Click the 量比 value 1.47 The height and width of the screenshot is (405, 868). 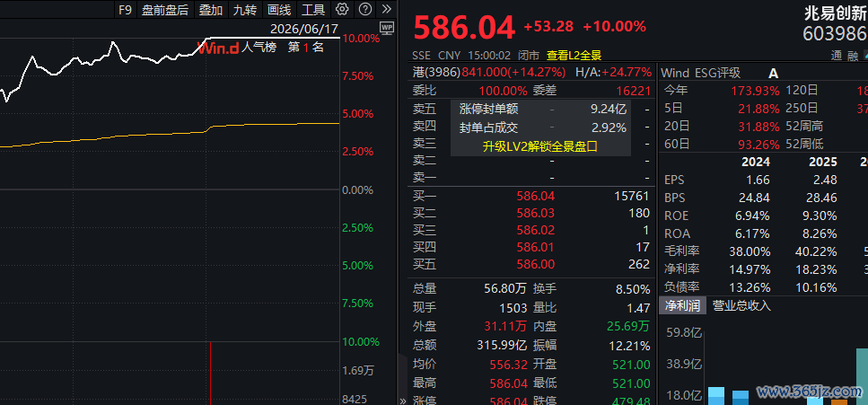pyautogui.click(x=639, y=307)
